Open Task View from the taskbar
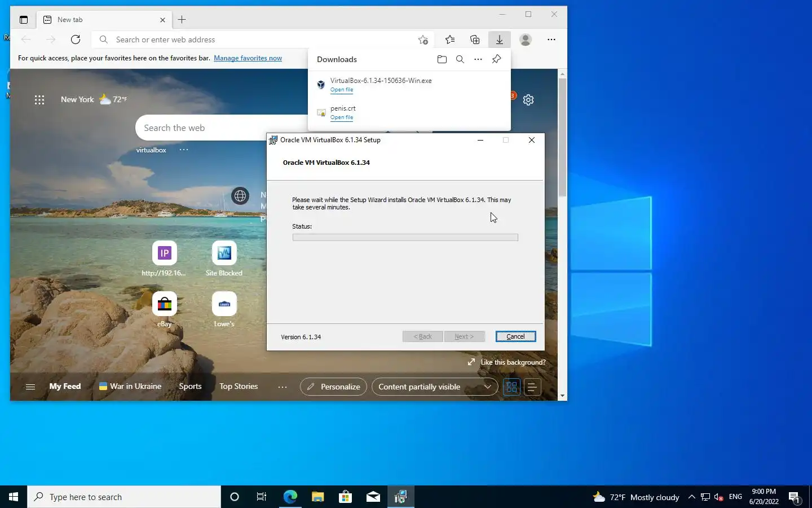Viewport: 812px width, 508px height. (262, 497)
